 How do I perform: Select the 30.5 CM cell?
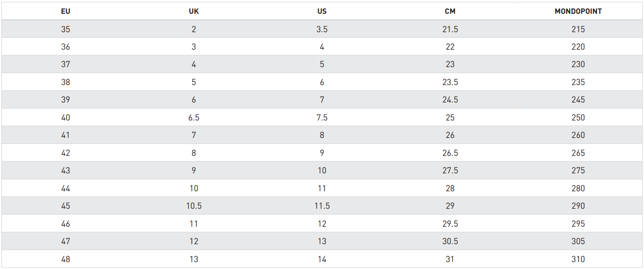pyautogui.click(x=450, y=241)
